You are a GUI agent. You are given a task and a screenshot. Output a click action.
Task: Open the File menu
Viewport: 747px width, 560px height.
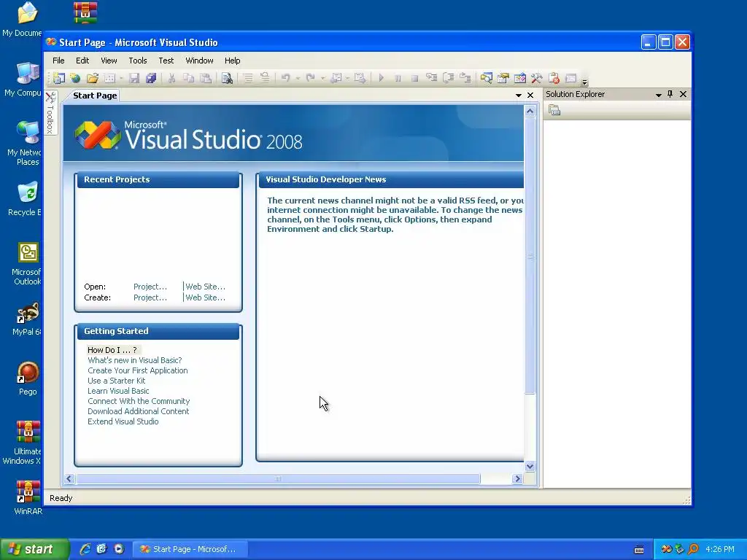coord(58,61)
